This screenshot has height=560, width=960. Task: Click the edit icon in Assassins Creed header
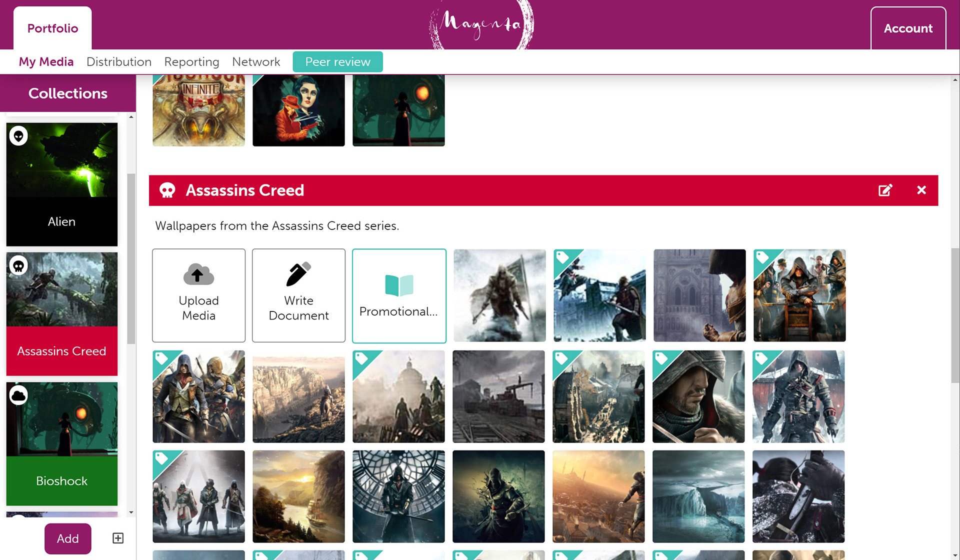coord(885,190)
